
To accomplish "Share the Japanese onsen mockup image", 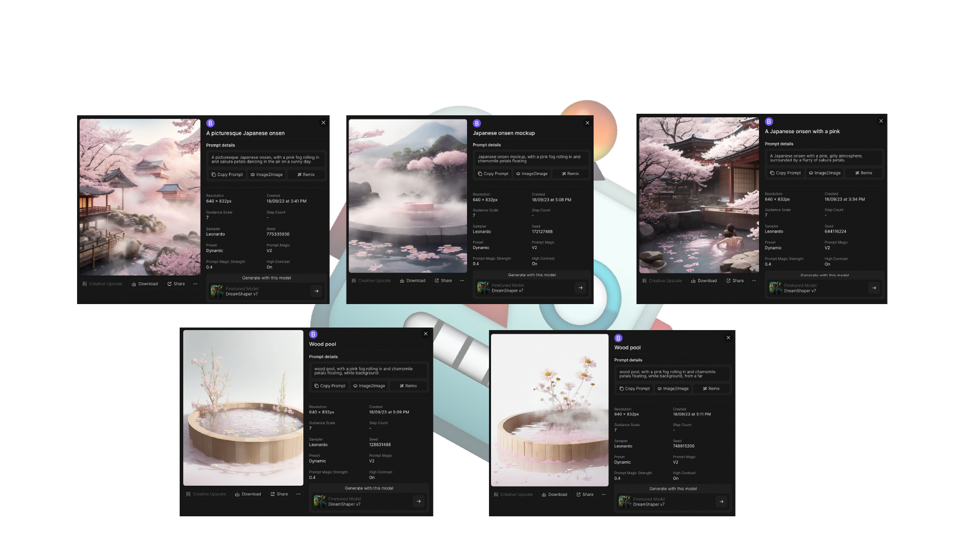I will 443,281.
